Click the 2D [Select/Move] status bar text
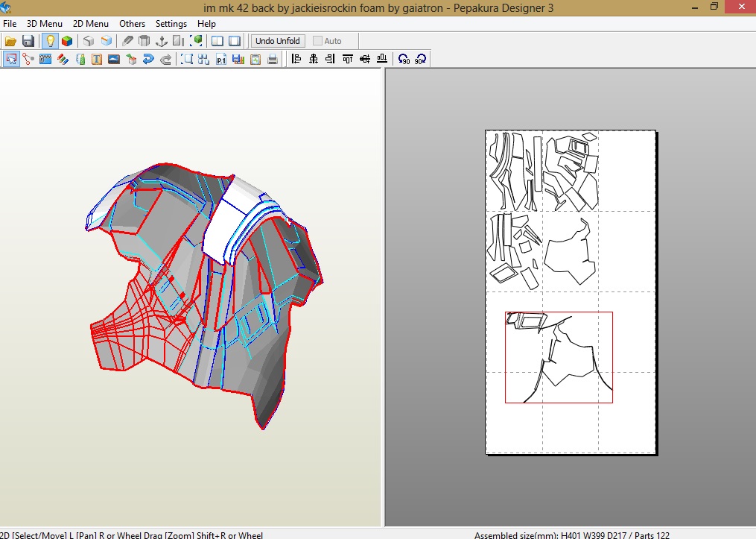 (131, 535)
